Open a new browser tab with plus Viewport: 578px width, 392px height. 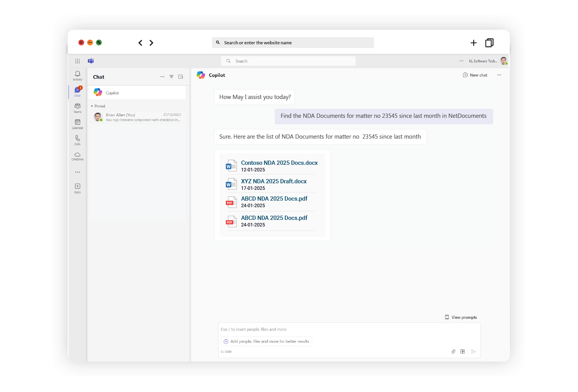pyautogui.click(x=474, y=43)
